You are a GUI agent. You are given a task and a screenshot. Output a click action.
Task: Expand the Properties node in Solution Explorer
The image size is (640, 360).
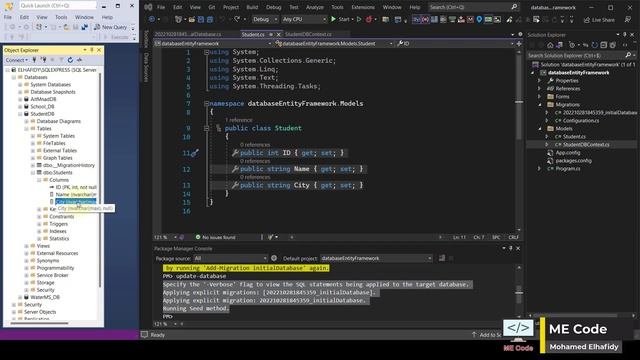[540, 81]
